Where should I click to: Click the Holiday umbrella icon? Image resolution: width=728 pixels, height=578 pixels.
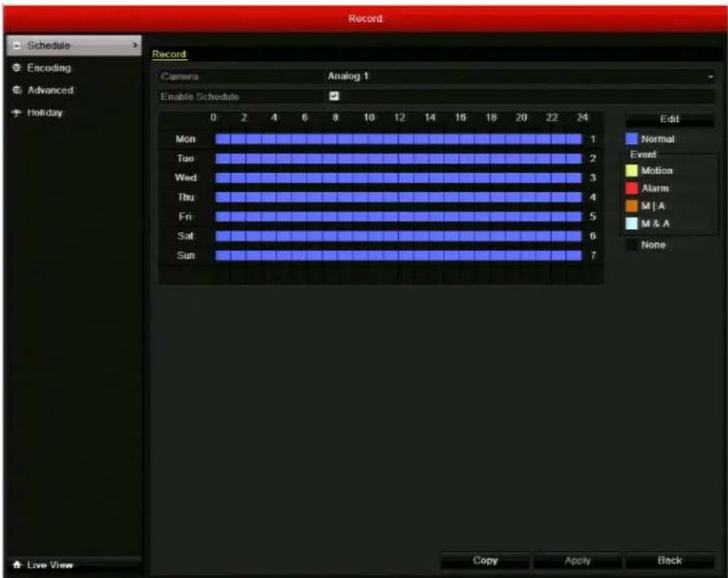(x=17, y=112)
